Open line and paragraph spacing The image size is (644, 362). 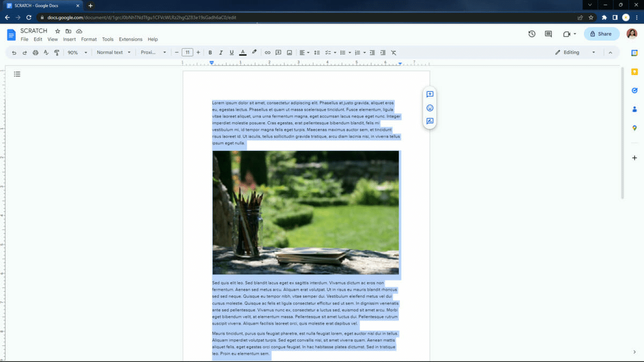(x=317, y=53)
